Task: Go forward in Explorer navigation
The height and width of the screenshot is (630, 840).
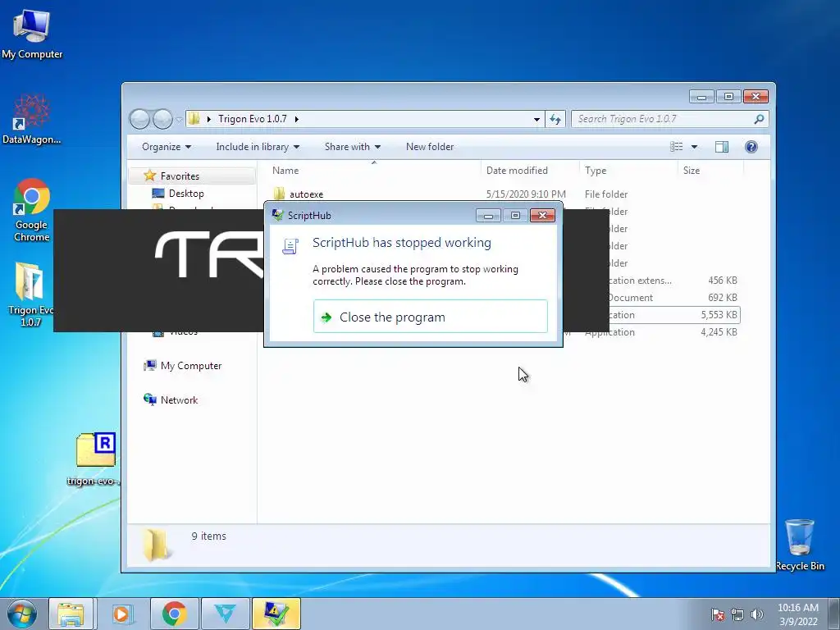Action: [x=162, y=119]
